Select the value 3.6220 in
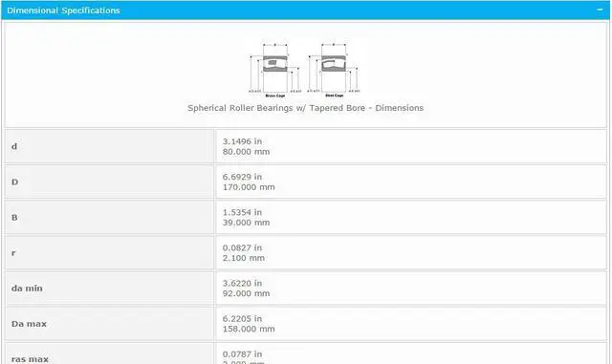The height and width of the screenshot is (364, 612). 242,284
